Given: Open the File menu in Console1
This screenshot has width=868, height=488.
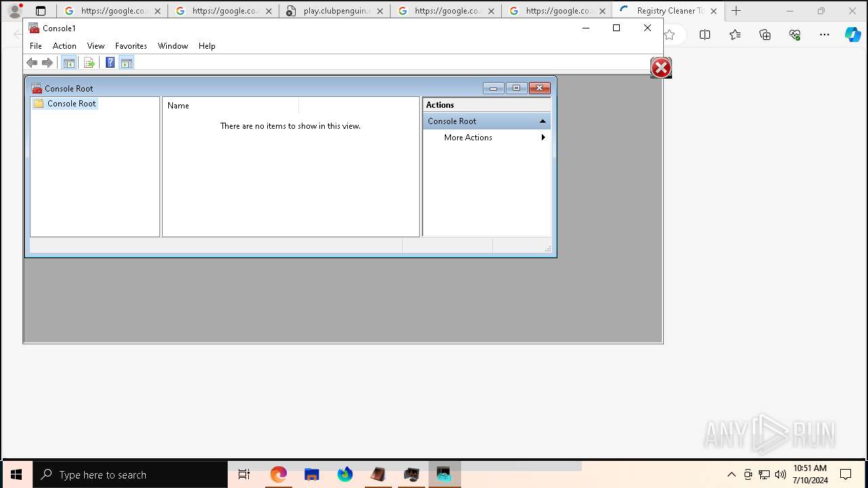Looking at the screenshot, I should [36, 46].
